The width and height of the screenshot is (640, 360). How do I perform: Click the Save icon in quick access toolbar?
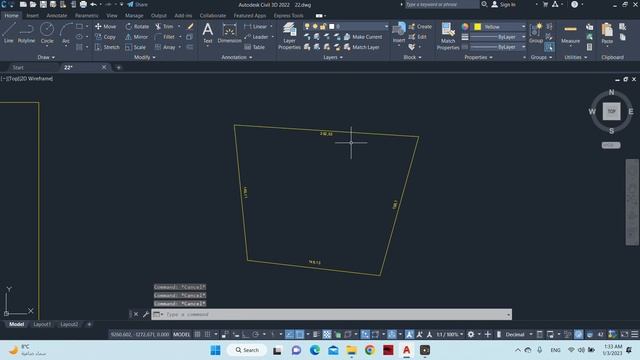point(43,4)
